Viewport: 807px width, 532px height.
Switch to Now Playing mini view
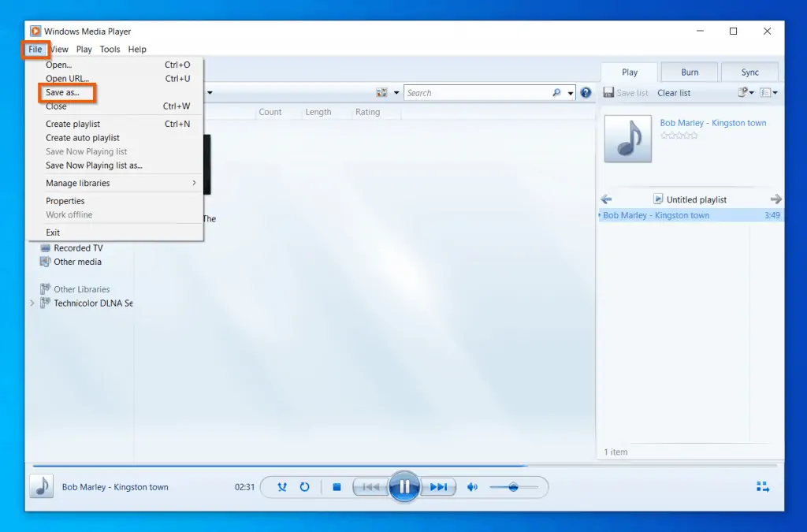coord(763,486)
